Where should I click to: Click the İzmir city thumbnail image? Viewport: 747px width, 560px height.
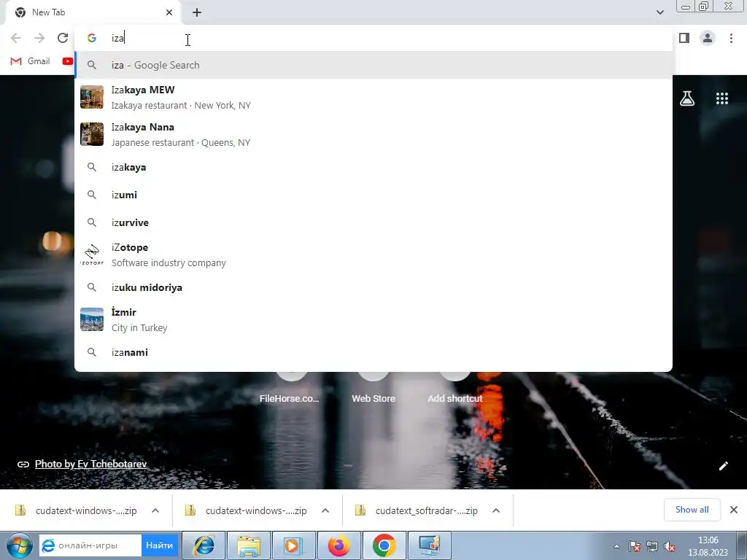tap(91, 319)
